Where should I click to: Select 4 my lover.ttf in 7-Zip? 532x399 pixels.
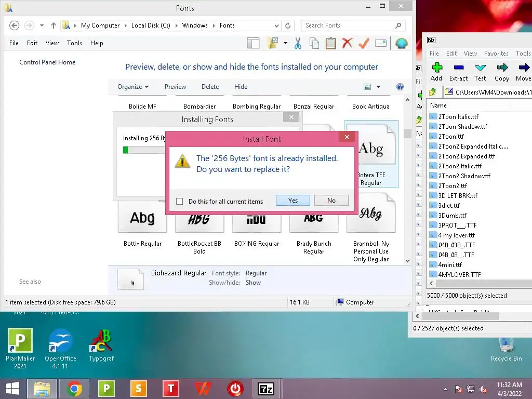pos(456,235)
